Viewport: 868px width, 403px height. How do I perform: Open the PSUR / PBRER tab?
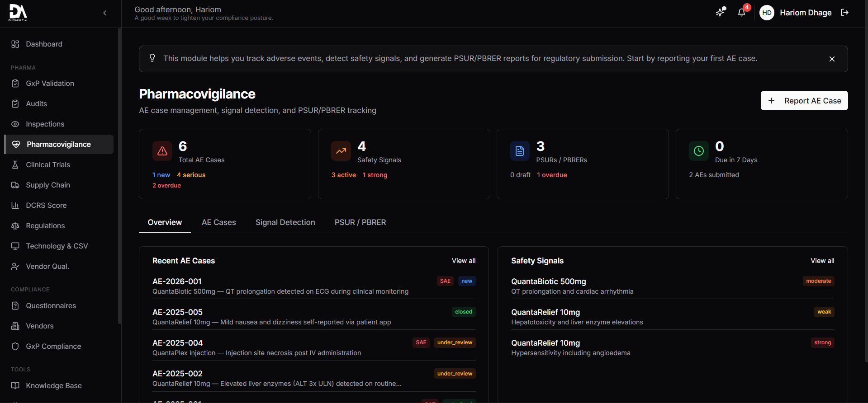point(360,222)
